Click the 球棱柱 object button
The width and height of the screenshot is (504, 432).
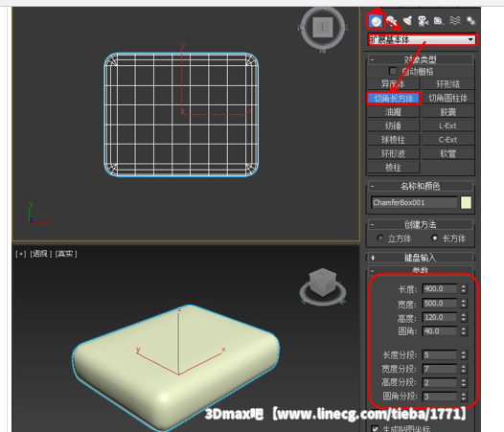[x=394, y=140]
